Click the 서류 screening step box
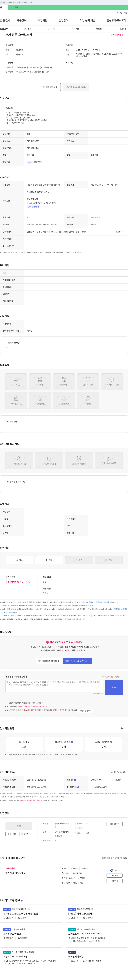This screenshot has width=128, height=980. pyautogui.click(x=19, y=560)
